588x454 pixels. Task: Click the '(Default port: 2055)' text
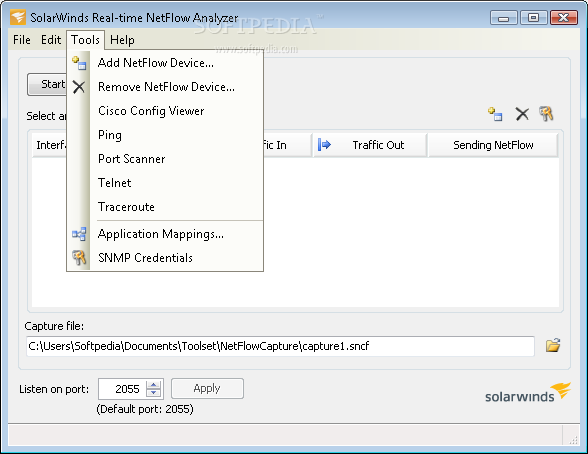[x=145, y=409]
